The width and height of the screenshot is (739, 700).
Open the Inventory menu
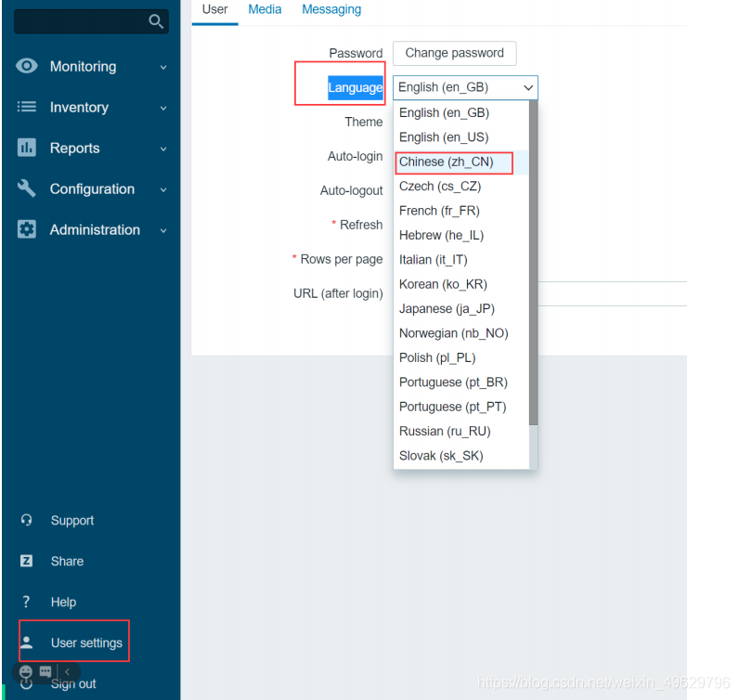tap(79, 108)
